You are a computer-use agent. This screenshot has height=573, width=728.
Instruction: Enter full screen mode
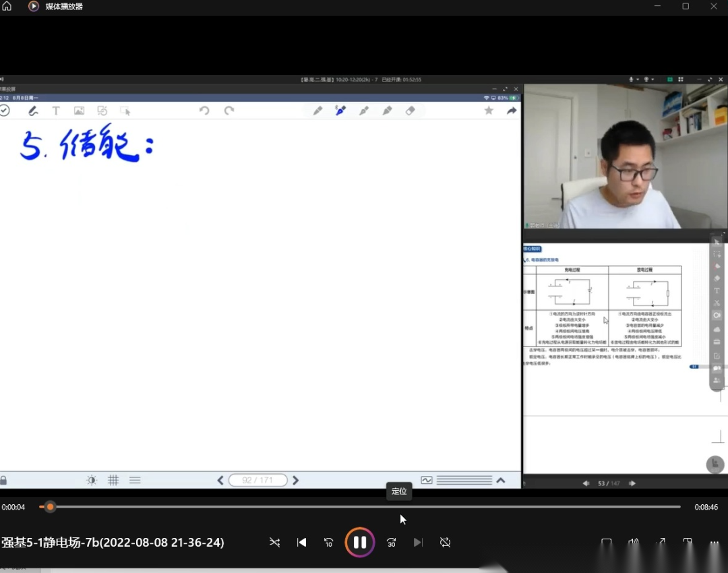(x=661, y=542)
